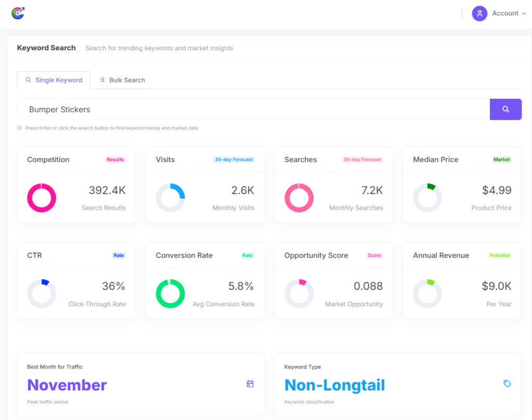The width and height of the screenshot is (532, 420).
Task: Click the Market badge on Median Price
Action: point(501,160)
